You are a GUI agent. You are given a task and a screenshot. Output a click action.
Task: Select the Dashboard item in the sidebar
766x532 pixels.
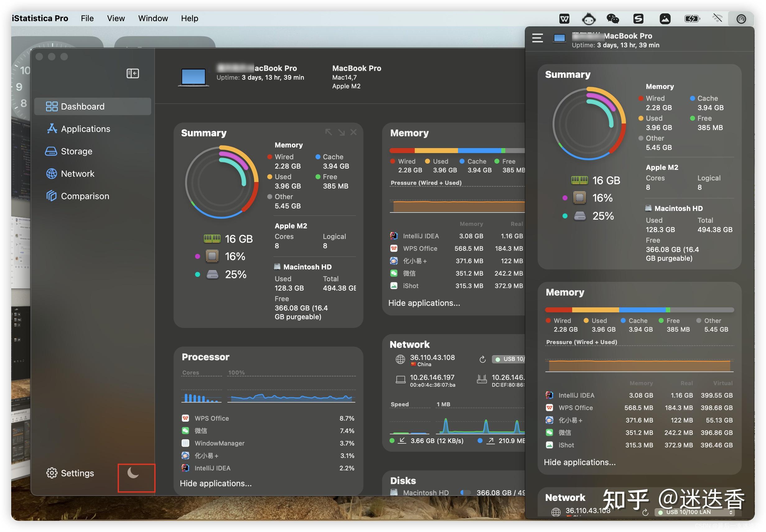coord(82,106)
